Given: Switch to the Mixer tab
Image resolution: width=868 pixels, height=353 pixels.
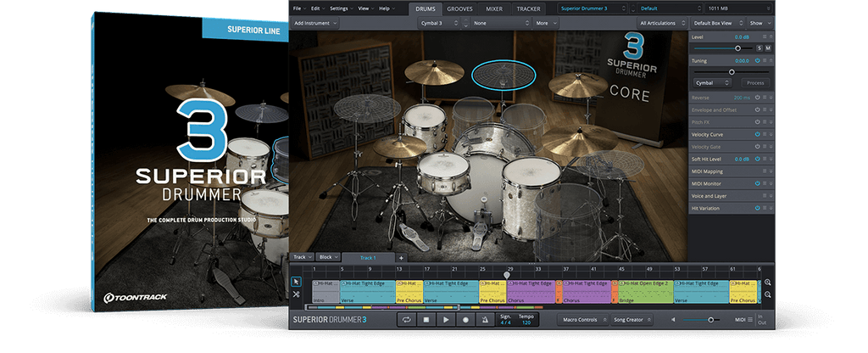Looking at the screenshot, I should tap(494, 8).
